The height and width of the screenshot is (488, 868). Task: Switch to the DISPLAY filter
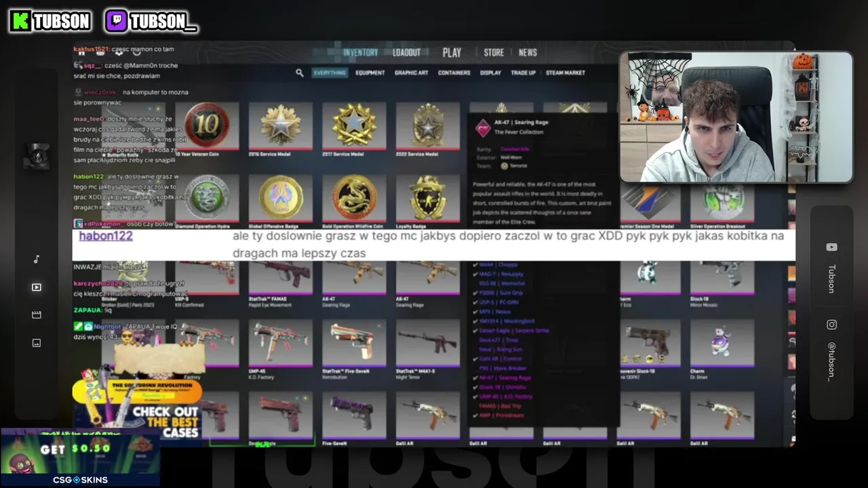[x=490, y=73]
